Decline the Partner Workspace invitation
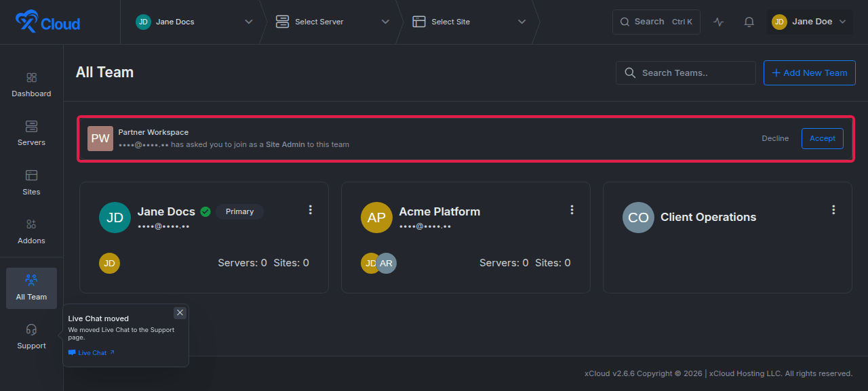 (775, 138)
